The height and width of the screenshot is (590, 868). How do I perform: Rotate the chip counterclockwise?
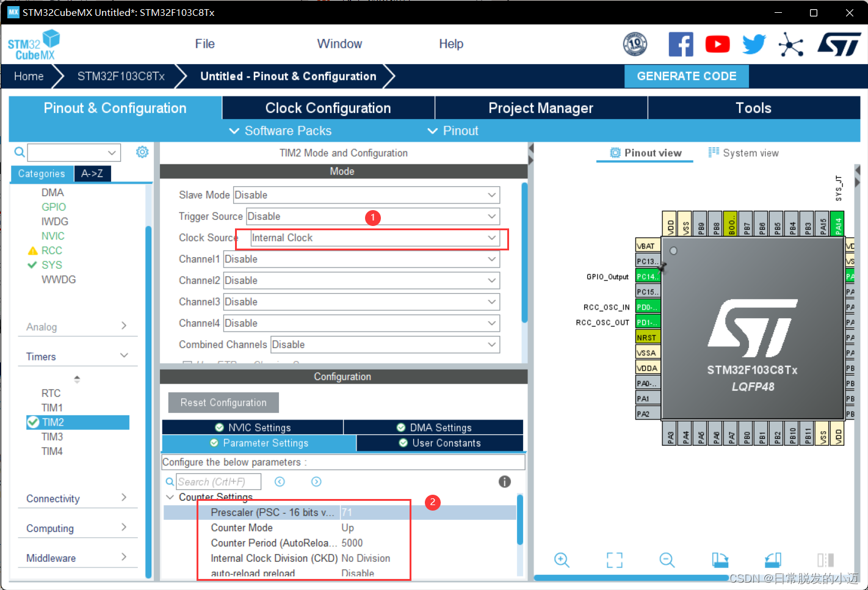click(x=773, y=560)
